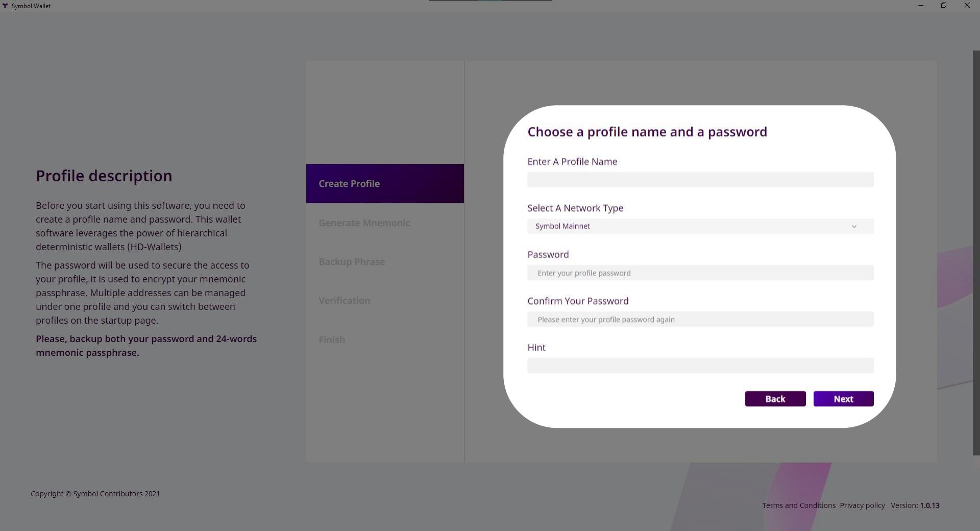
Task: Restore down the Symbol Wallet window
Action: [x=943, y=6]
